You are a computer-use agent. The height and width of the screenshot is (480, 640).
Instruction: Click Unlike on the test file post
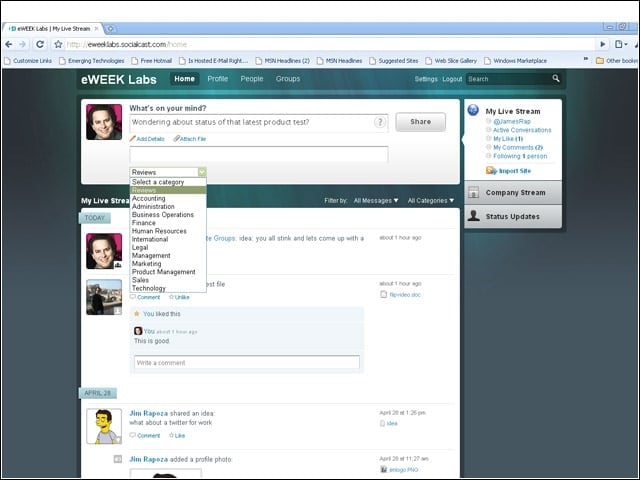[179, 297]
